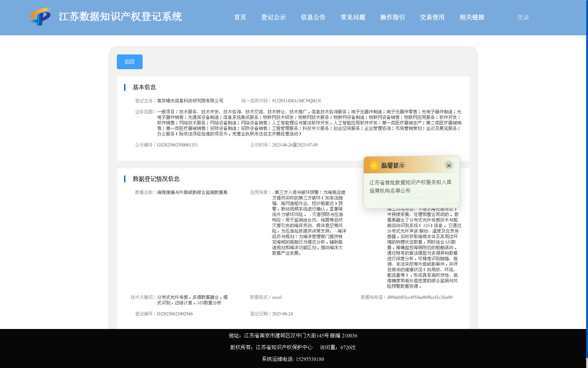
Task: Open the 相关链接 menu
Action: click(x=472, y=17)
